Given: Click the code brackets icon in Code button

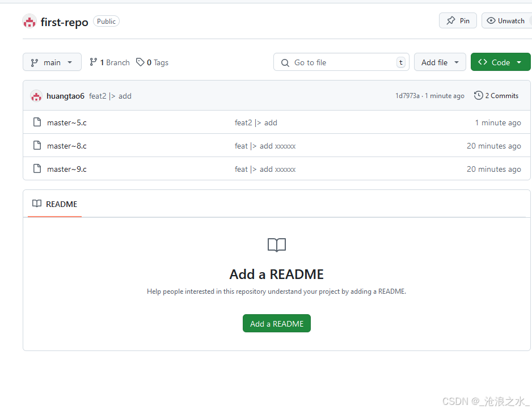Looking at the screenshot, I should click(483, 62).
